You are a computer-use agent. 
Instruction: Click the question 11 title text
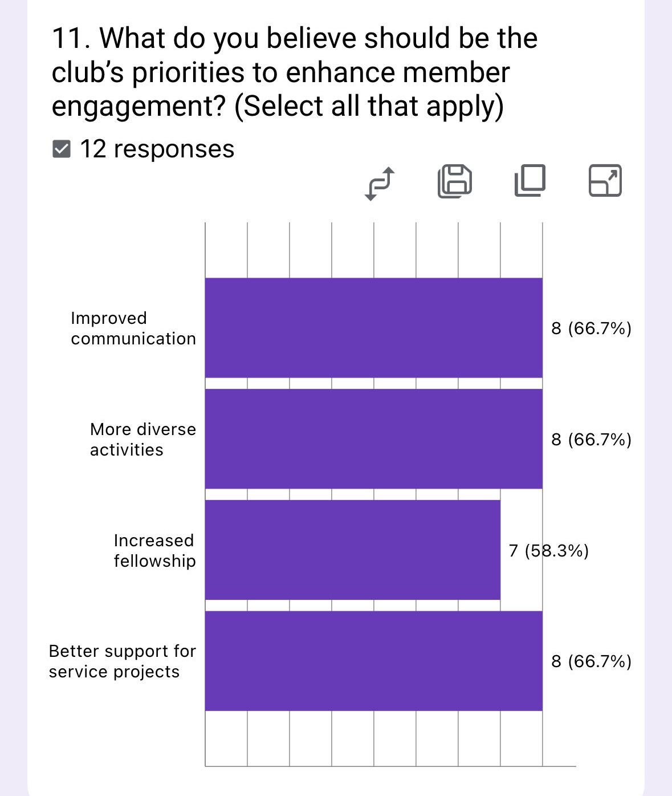pyautogui.click(x=294, y=72)
